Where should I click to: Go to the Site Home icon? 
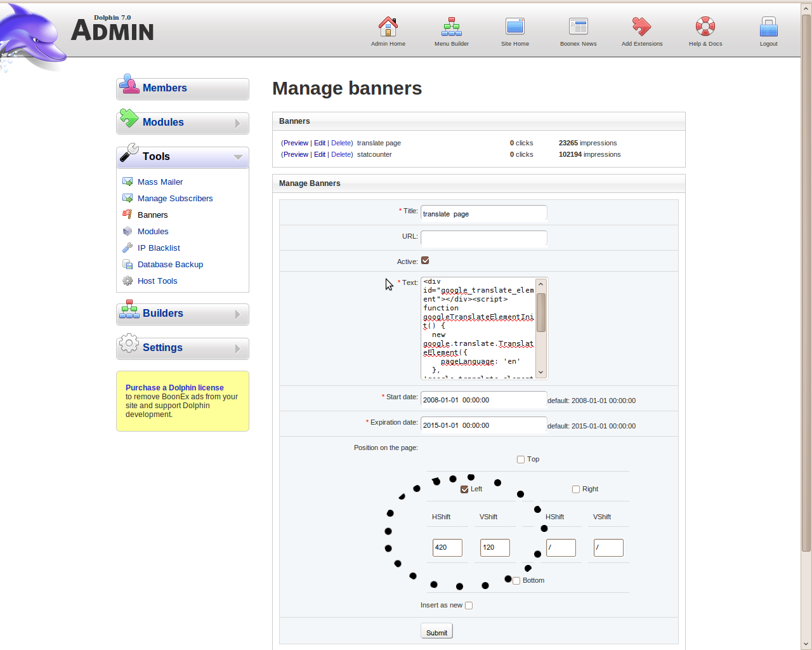514,27
